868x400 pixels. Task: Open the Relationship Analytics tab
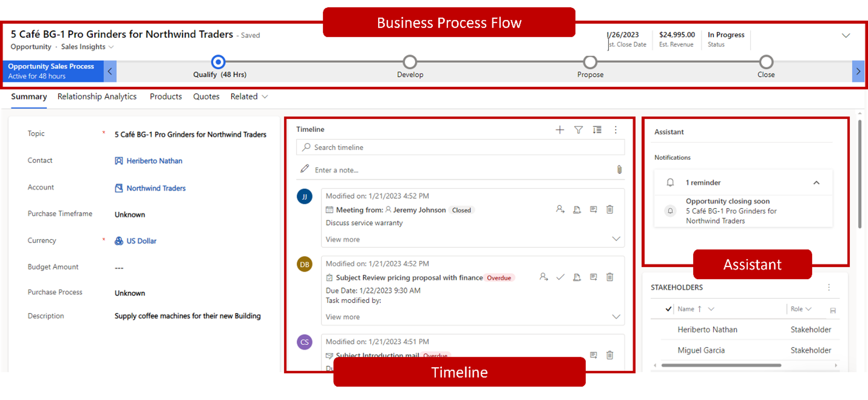pos(97,97)
